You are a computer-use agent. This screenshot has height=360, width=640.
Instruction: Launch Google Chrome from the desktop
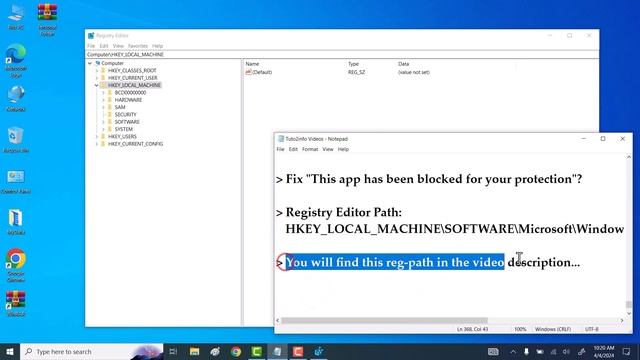pos(16,264)
